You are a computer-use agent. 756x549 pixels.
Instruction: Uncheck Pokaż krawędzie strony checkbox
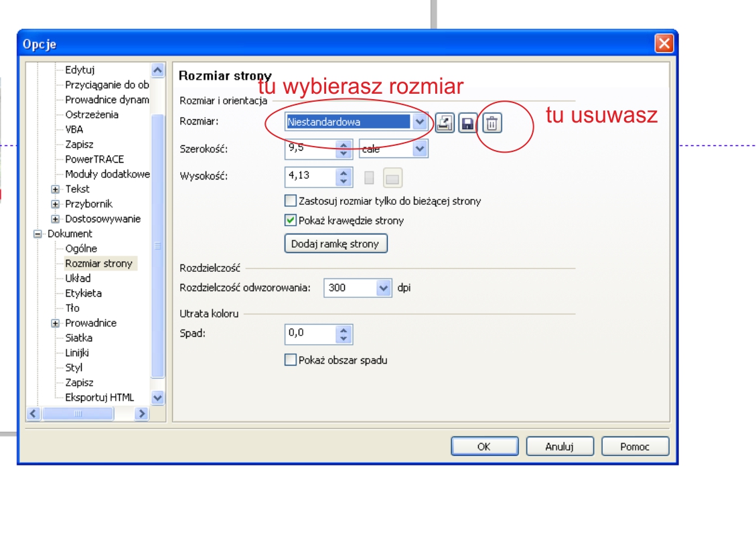[x=291, y=220]
